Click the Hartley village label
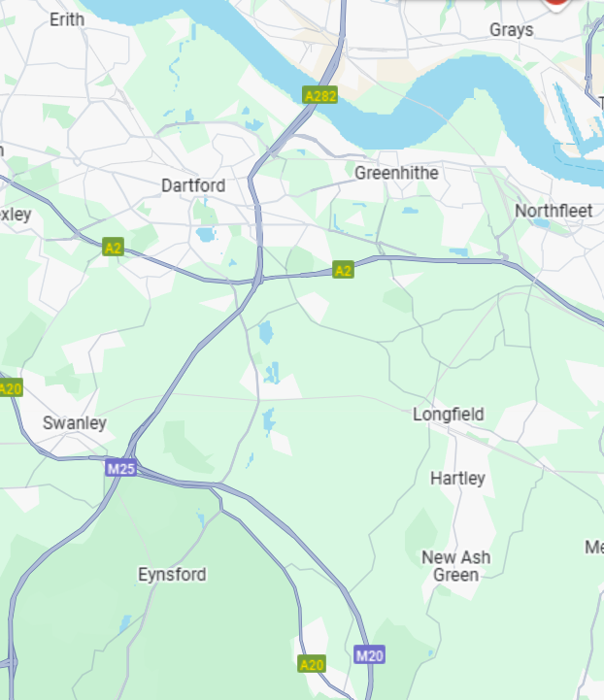The height and width of the screenshot is (700, 604). [x=457, y=479]
